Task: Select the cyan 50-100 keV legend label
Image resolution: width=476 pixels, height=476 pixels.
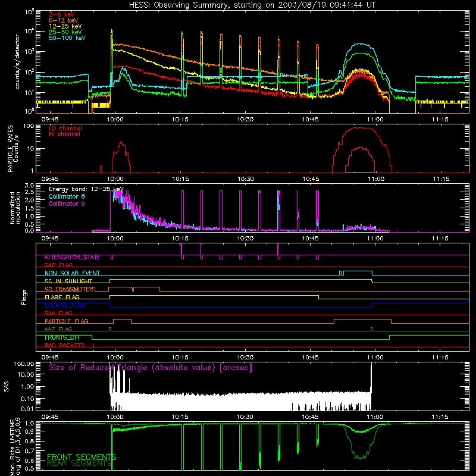Action: pos(67,38)
